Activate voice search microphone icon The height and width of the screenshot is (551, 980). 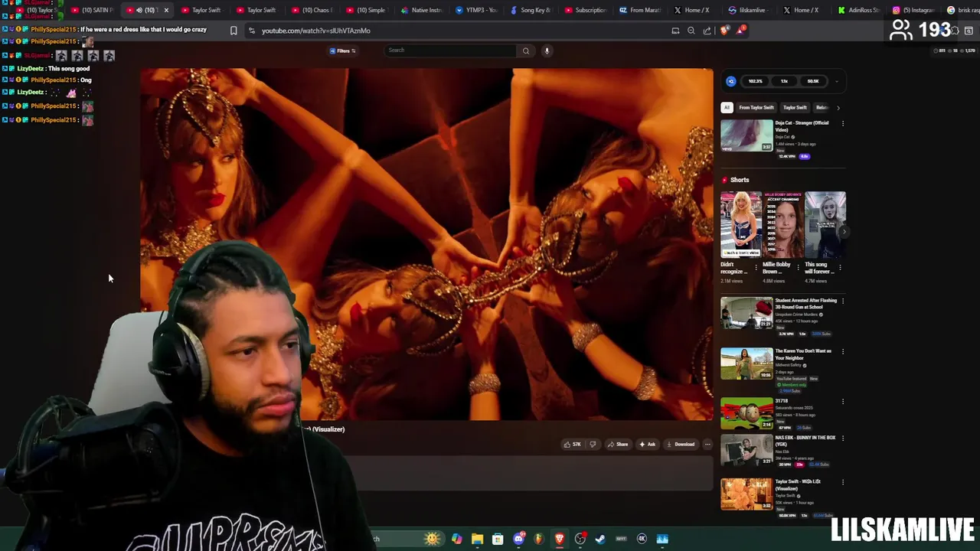(x=547, y=51)
